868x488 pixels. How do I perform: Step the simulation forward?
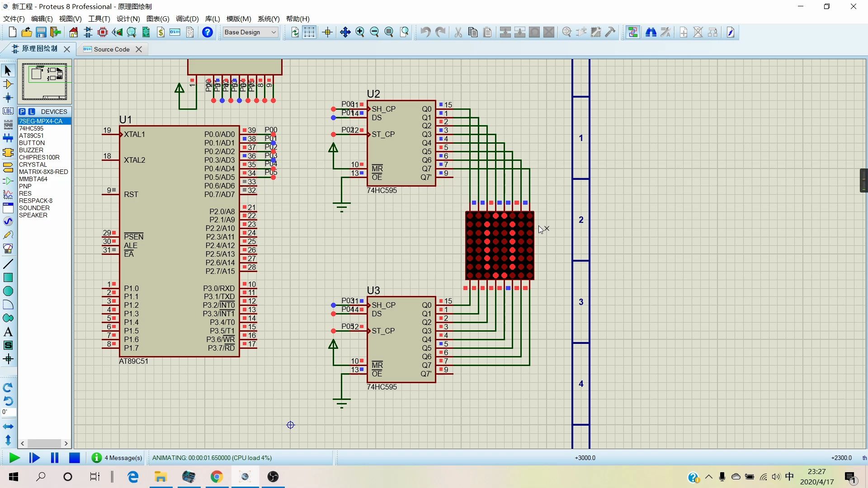point(34,458)
